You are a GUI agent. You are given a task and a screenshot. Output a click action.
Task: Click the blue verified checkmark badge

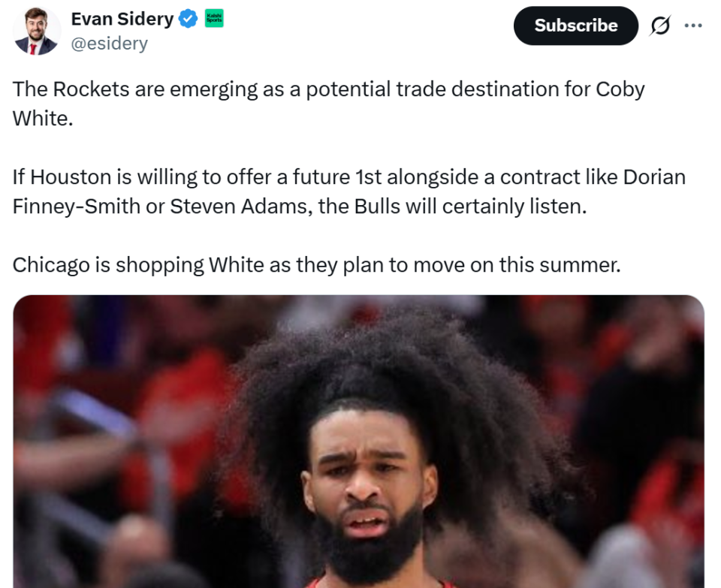188,19
